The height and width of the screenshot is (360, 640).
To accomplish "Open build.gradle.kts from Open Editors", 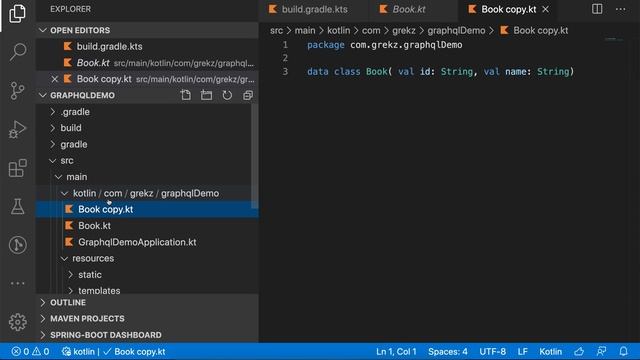I will coord(147,47).
